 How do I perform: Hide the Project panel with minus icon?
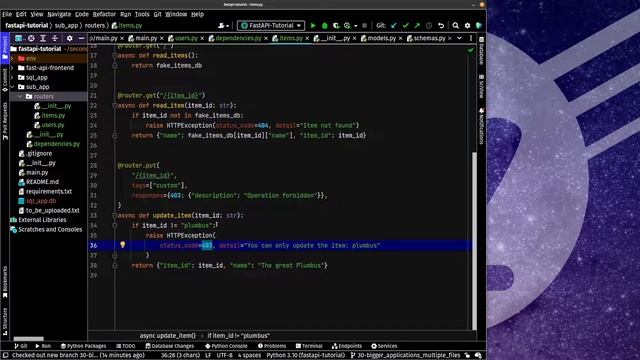coord(81,38)
